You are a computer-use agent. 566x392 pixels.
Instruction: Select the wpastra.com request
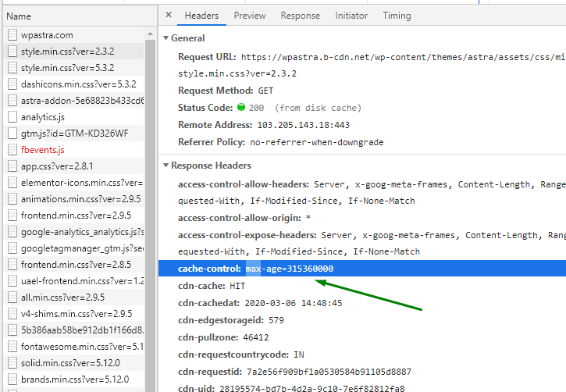[73, 35]
